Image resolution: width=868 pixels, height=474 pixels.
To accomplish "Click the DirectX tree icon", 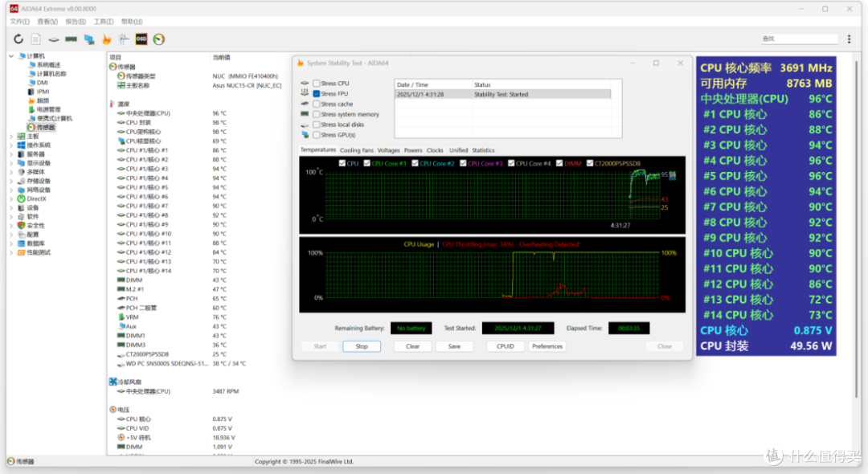I will [x=21, y=198].
